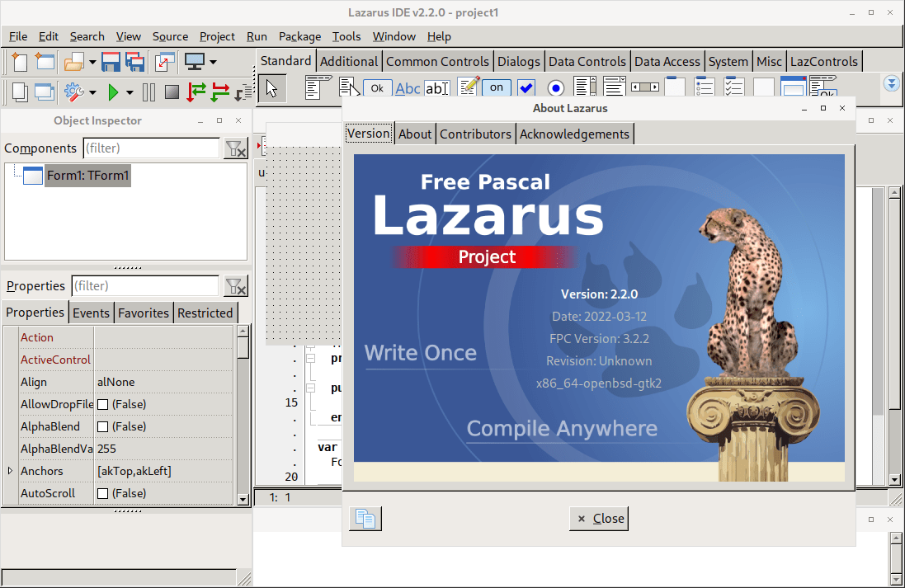This screenshot has height=588, width=905.
Task: Pick the TLabel 'Abc' palette component
Action: [x=408, y=88]
